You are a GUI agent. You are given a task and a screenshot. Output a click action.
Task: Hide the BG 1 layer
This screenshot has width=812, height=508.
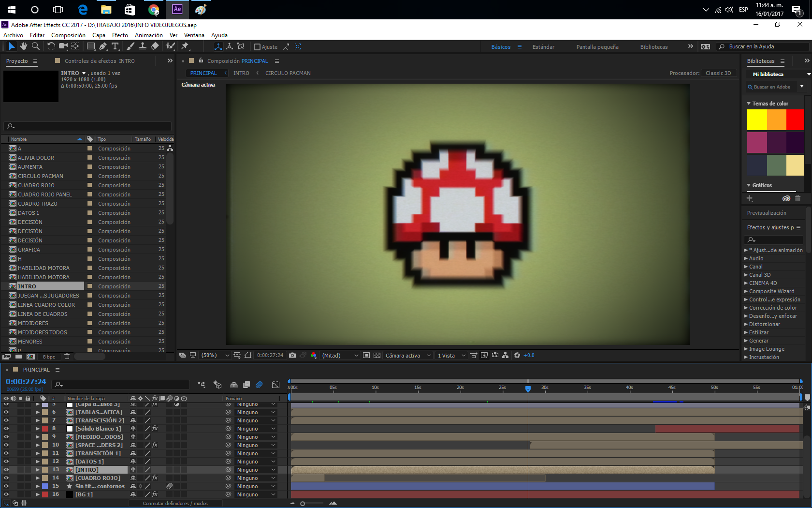[x=6, y=494]
